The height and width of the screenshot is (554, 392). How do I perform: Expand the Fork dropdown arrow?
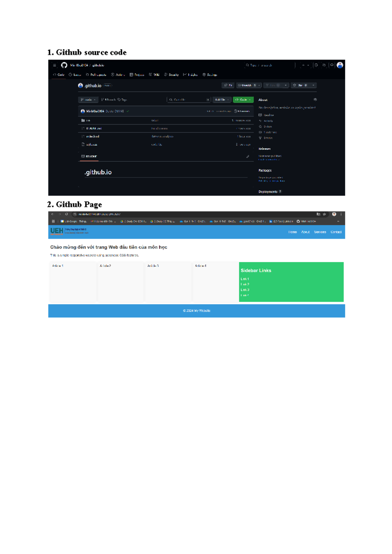(286, 85)
